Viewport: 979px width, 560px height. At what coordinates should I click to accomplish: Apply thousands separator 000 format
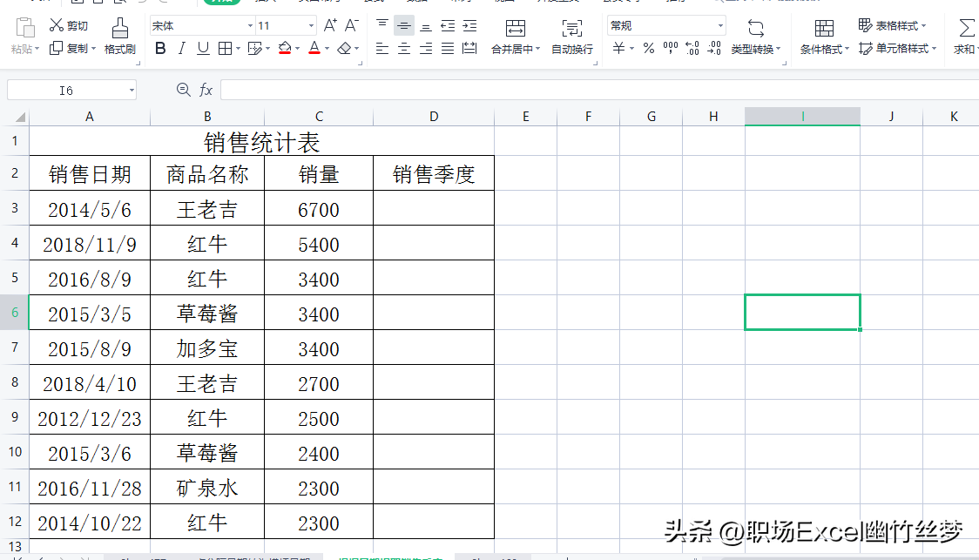(671, 48)
